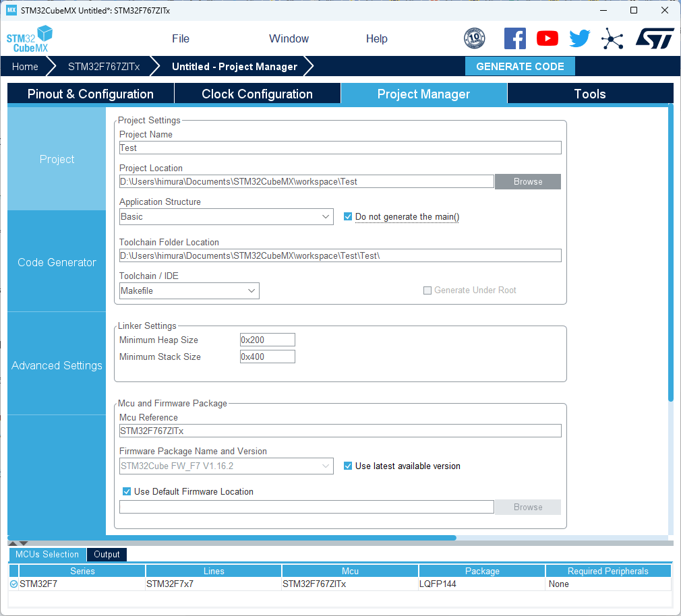Click the Mcu column header
Viewport: 681px width, 616px height.
350,571
